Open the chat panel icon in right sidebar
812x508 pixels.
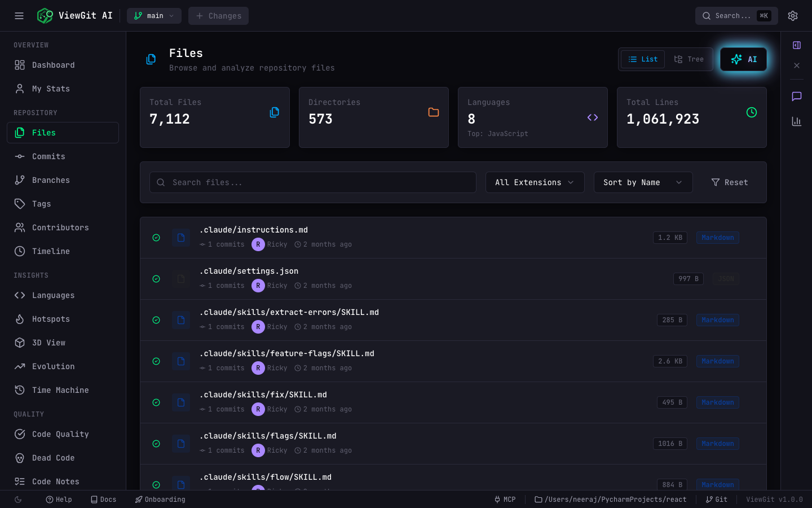(x=797, y=97)
